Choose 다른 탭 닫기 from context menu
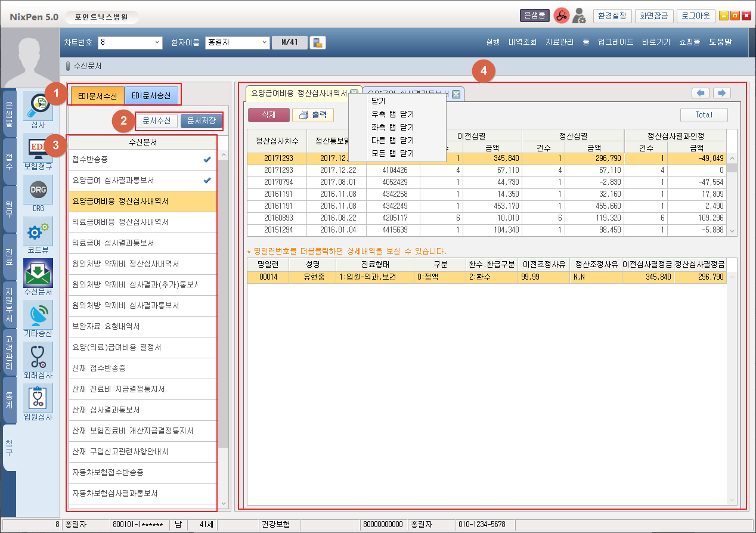 (392, 140)
